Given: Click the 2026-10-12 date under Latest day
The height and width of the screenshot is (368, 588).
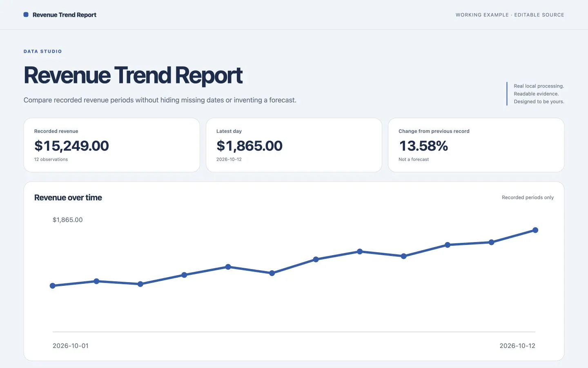Looking at the screenshot, I should (229, 159).
